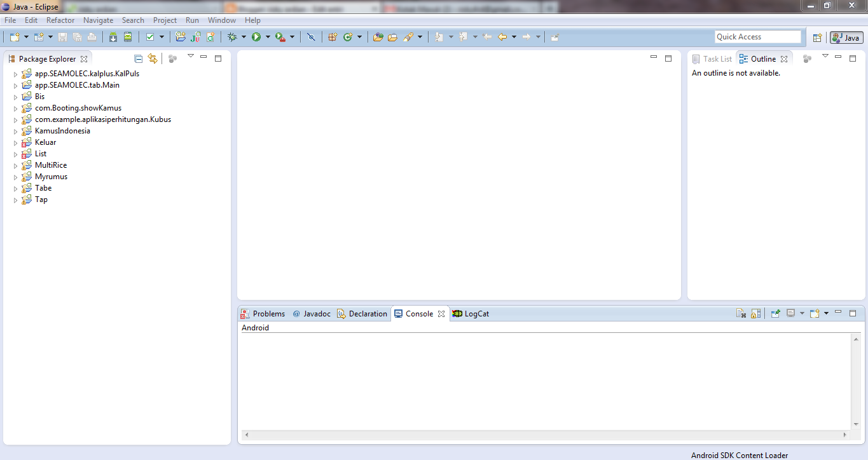Close the Package Explorer tab
The height and width of the screenshot is (460, 868).
coord(84,59)
